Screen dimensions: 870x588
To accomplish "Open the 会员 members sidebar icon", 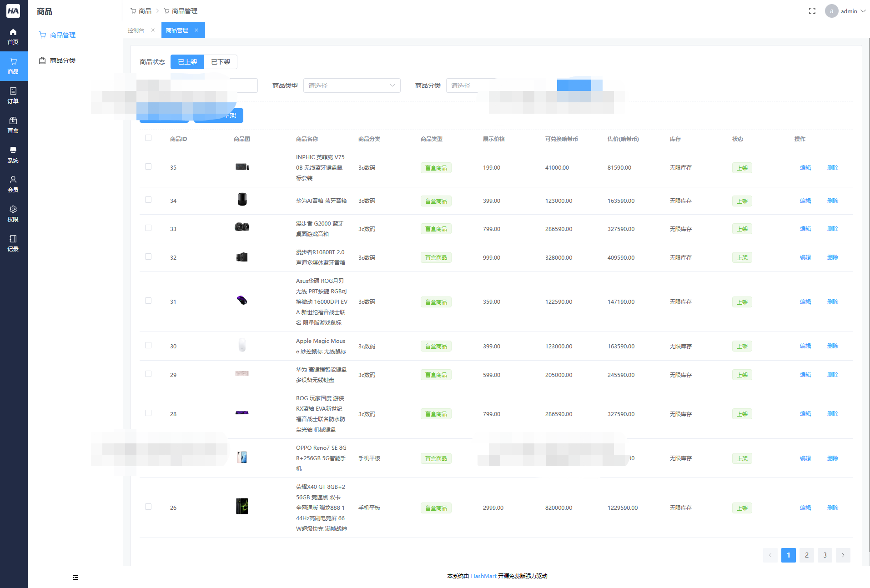I will 13,184.
